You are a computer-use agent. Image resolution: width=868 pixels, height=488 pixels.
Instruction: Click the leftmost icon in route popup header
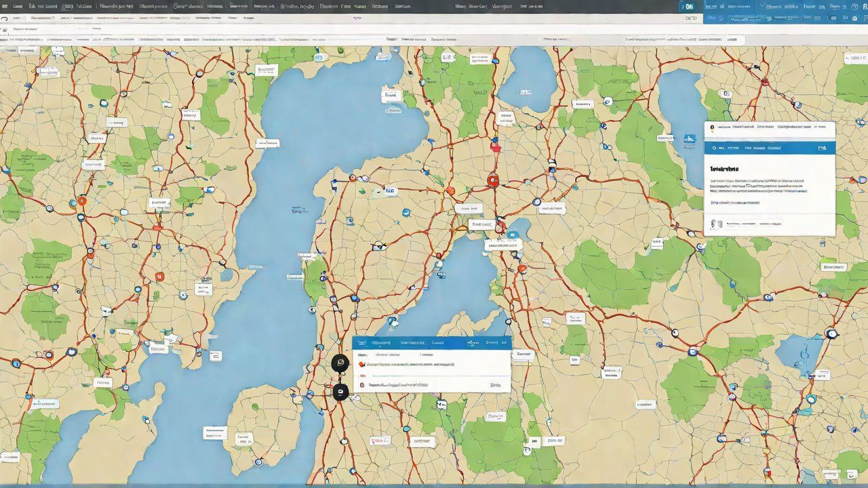point(361,343)
